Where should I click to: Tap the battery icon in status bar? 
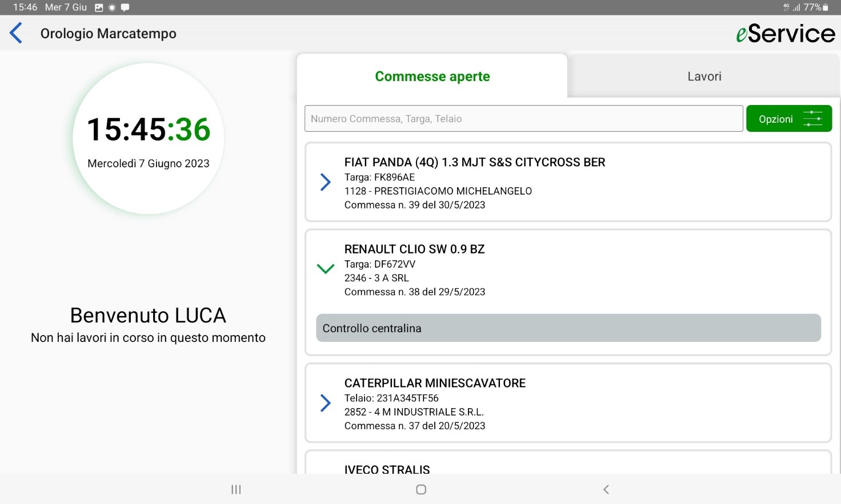(825, 7)
